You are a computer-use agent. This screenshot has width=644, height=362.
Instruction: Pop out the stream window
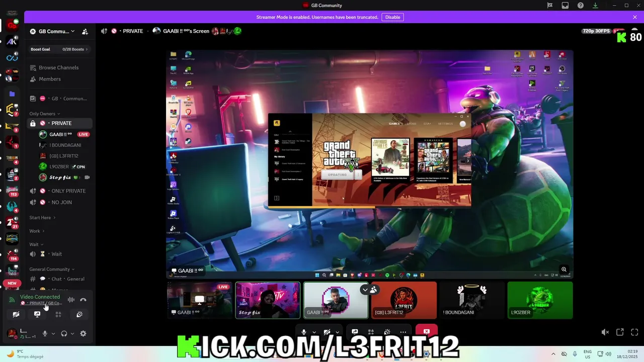[620, 332]
